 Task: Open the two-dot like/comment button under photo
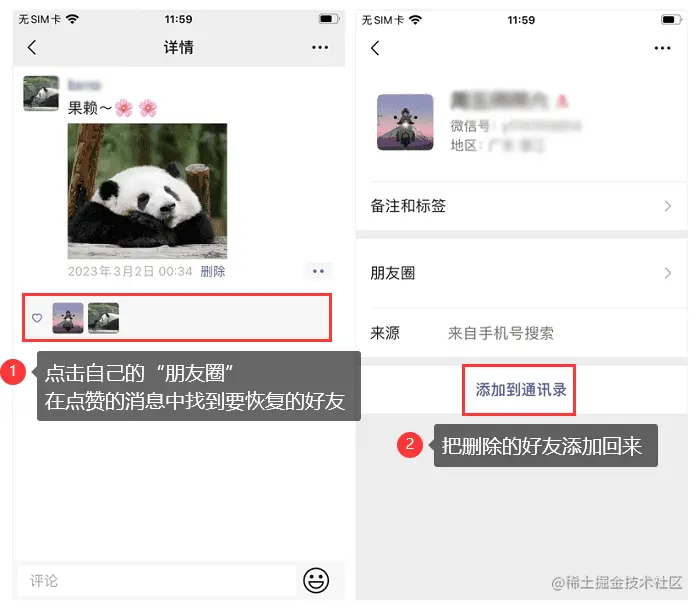[x=318, y=271]
